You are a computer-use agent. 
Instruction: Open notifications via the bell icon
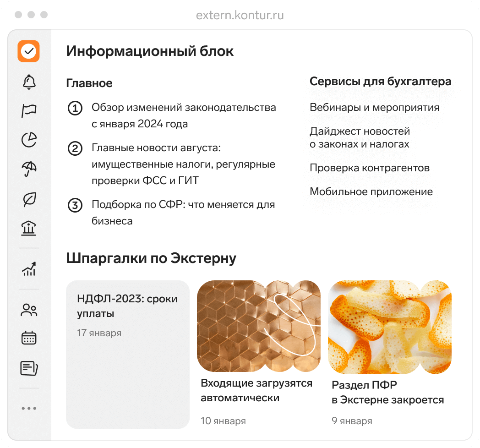point(29,82)
